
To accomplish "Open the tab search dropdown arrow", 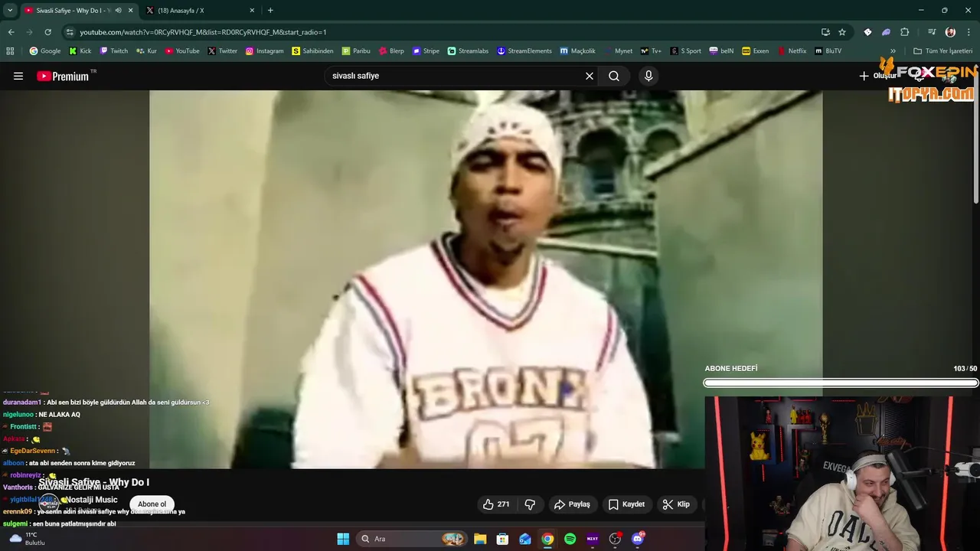I will [10, 11].
